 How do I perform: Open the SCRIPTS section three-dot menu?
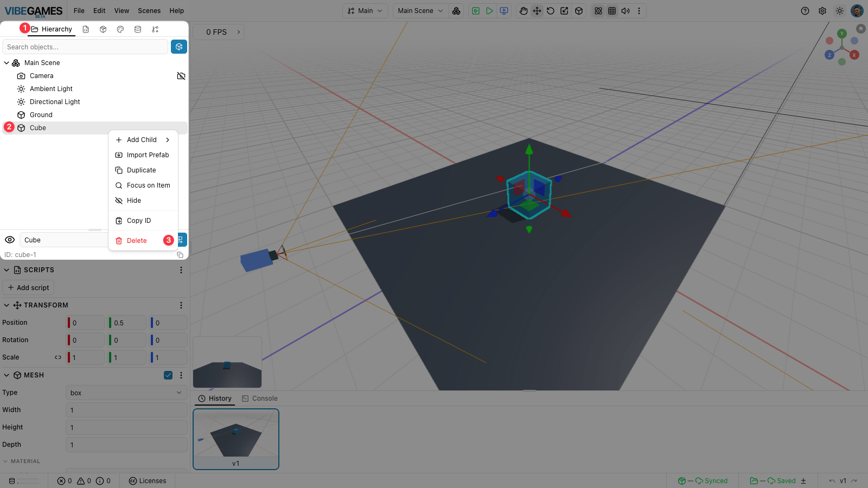181,270
